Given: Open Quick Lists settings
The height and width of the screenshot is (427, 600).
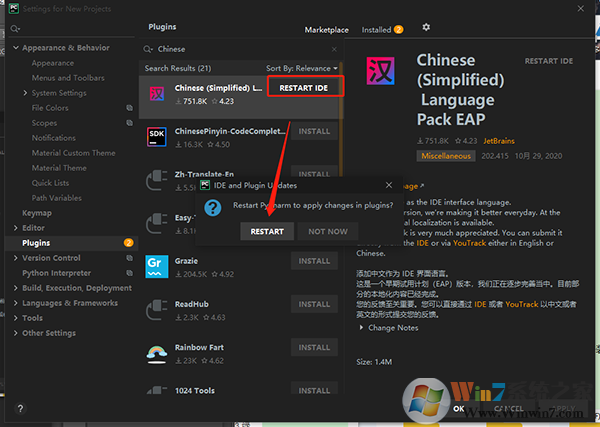Looking at the screenshot, I should (x=51, y=183).
